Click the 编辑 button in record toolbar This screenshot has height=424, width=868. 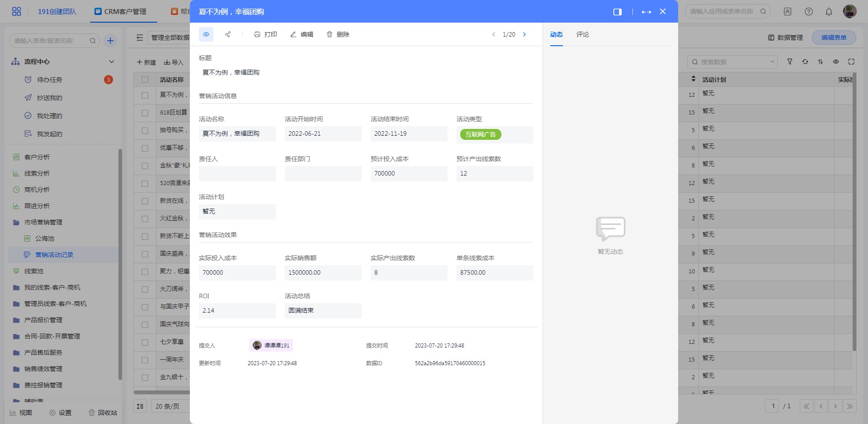(302, 34)
